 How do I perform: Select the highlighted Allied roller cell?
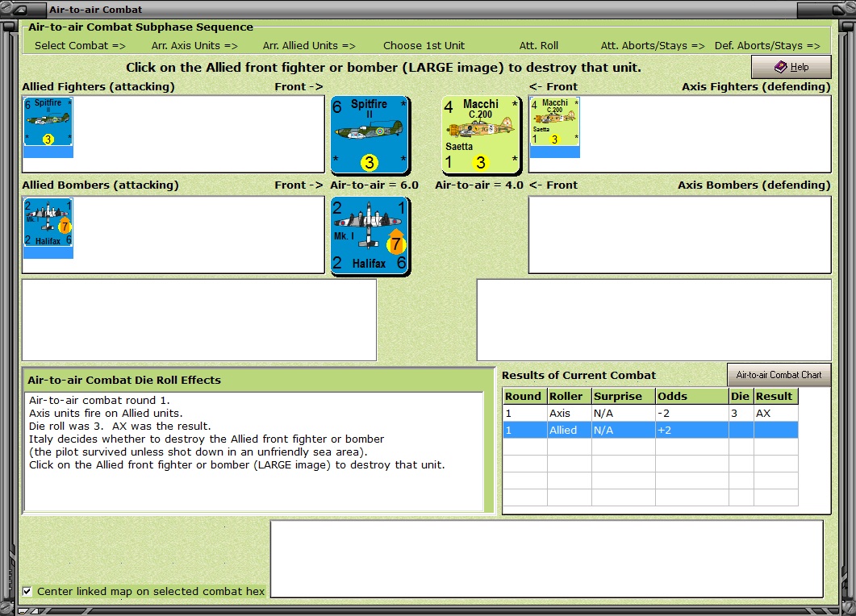[x=570, y=430]
